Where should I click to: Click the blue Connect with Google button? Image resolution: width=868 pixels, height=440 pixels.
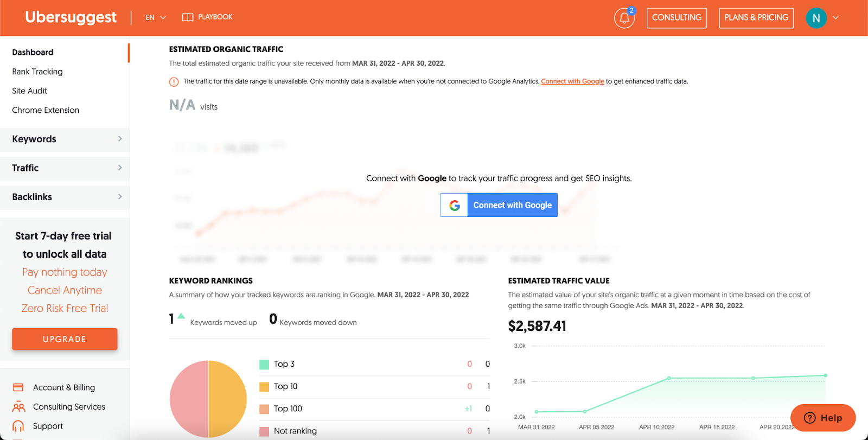click(x=499, y=205)
